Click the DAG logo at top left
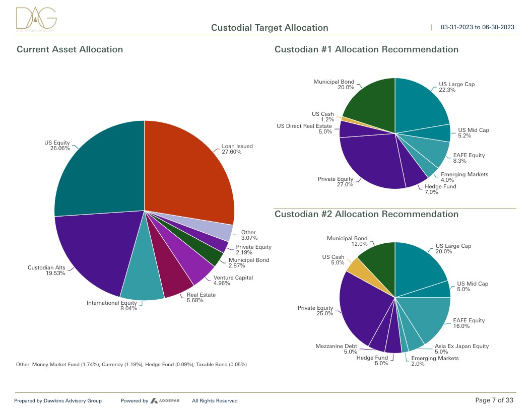 (36, 19)
